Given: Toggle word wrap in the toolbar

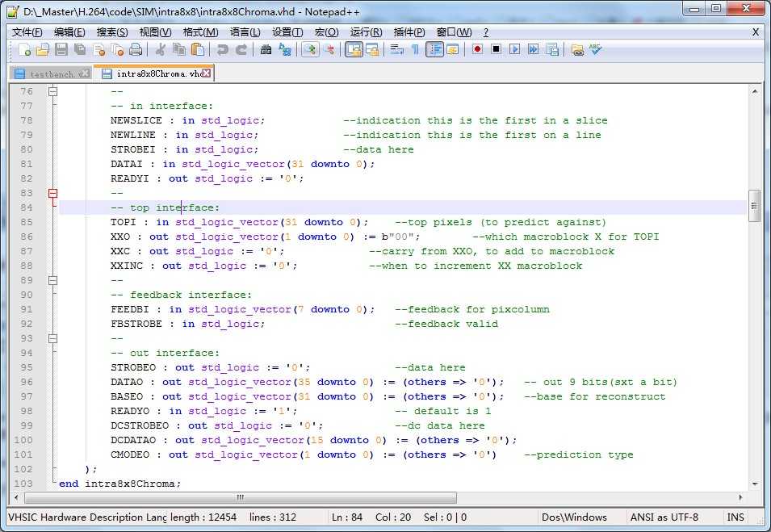Looking at the screenshot, I should [x=396, y=49].
